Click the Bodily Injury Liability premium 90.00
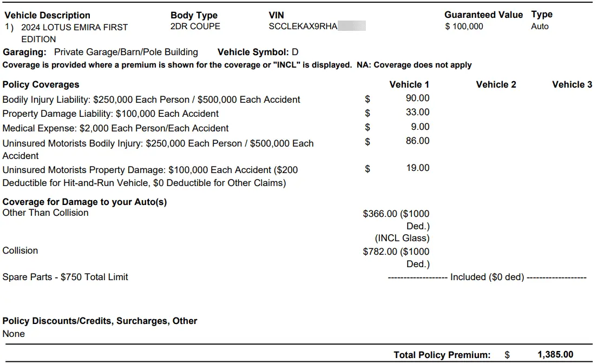Image resolution: width=597 pixels, height=364 pixels. pos(417,98)
